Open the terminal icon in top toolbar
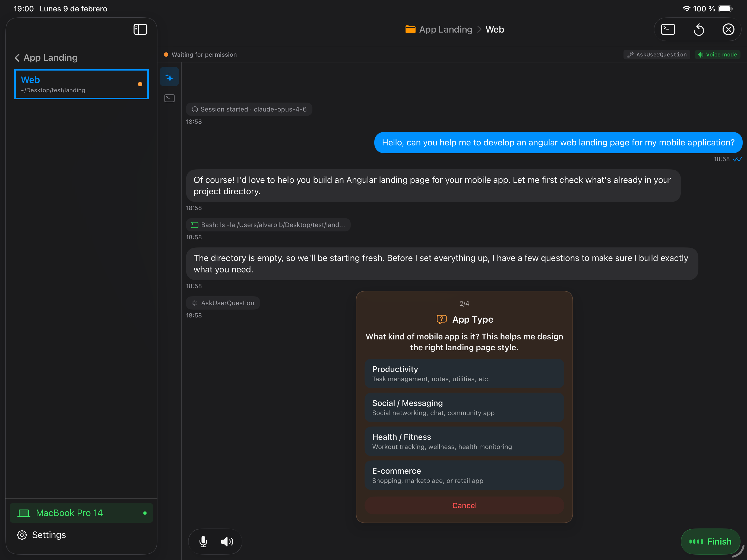Screen dimensions: 747x560 point(668,29)
